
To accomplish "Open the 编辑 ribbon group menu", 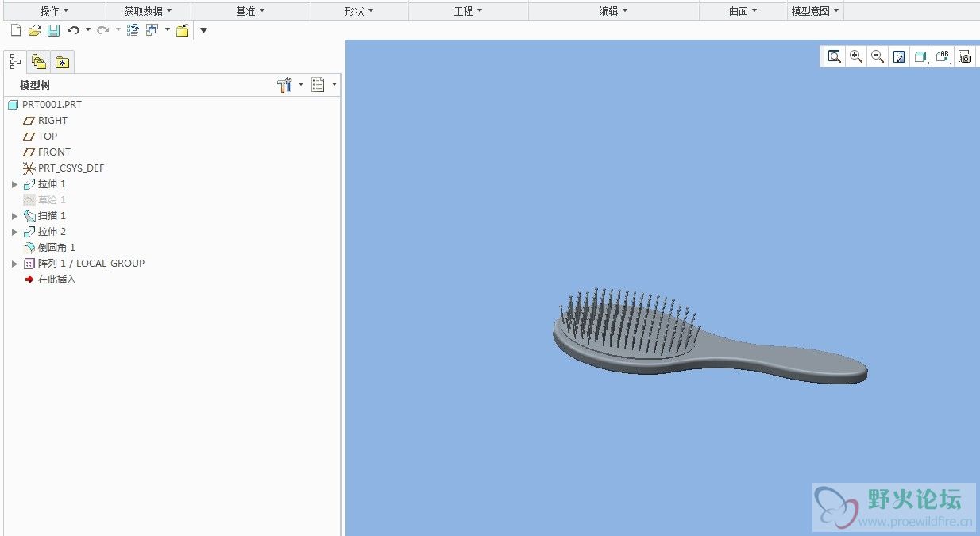I will click(x=613, y=11).
